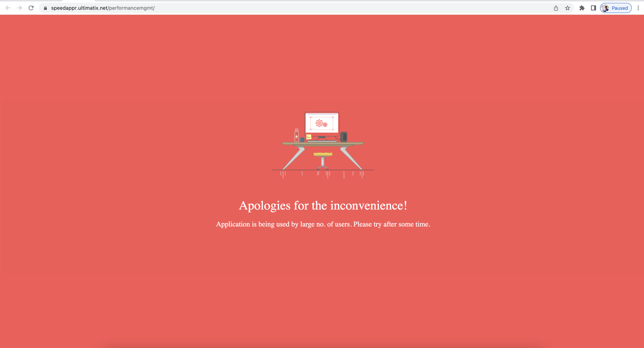644x348 pixels.
Task: Click the gears icon on the monitor
Action: point(321,124)
